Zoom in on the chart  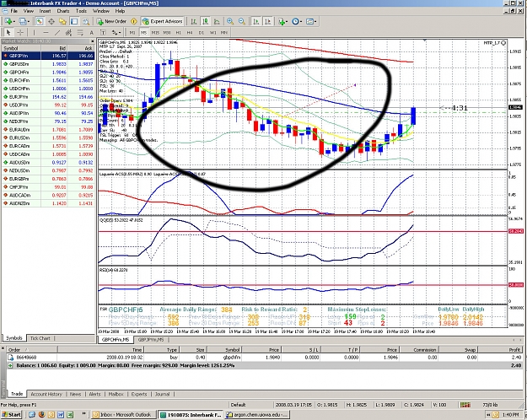[230, 21]
